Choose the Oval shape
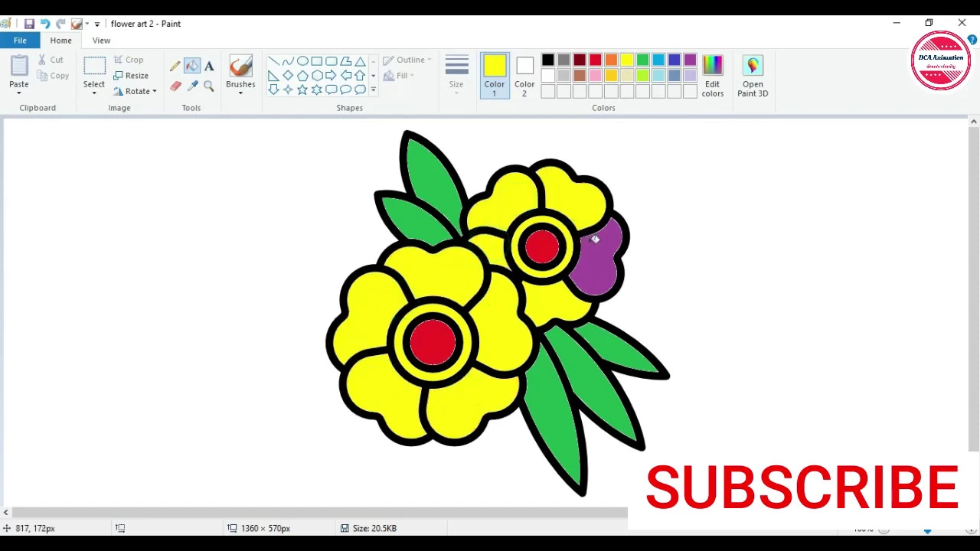Screen dimensions: 980x551 [x=302, y=61]
